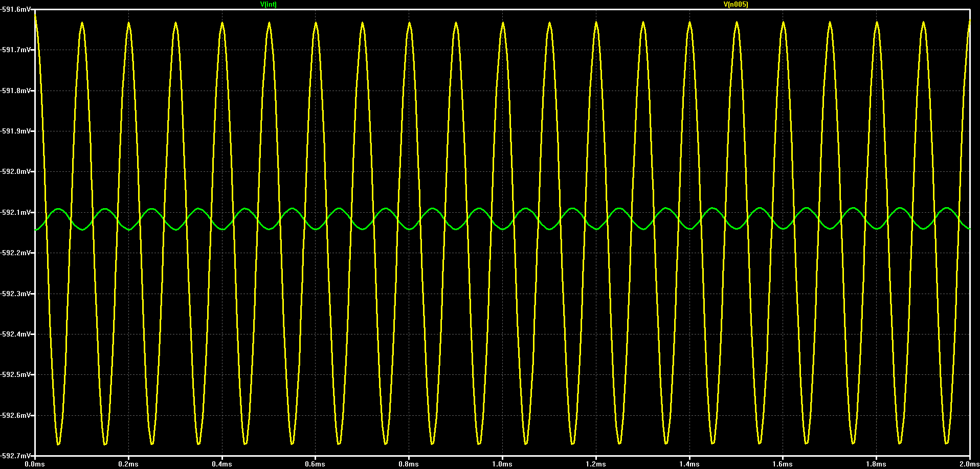Click the -592.2mV vertical axis label

tap(15, 253)
